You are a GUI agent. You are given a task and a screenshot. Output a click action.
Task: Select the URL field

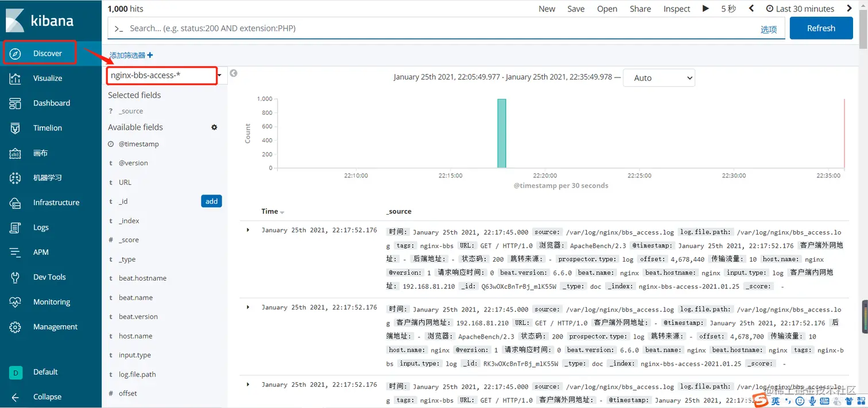[x=125, y=182]
